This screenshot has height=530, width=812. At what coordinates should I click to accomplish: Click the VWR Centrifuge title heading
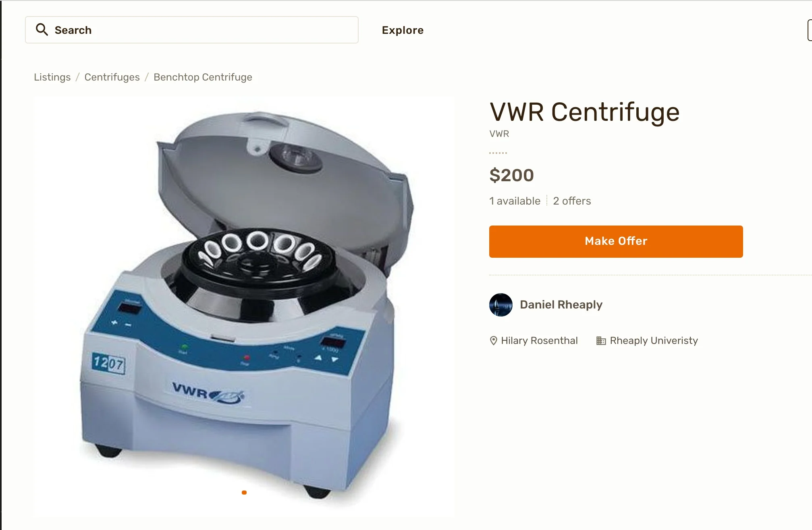[x=584, y=112]
